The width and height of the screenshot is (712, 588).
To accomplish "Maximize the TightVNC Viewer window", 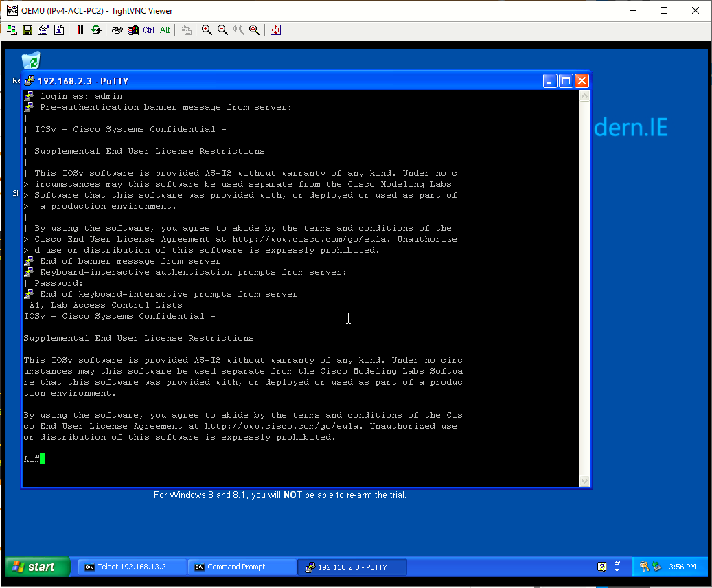I will [x=664, y=10].
